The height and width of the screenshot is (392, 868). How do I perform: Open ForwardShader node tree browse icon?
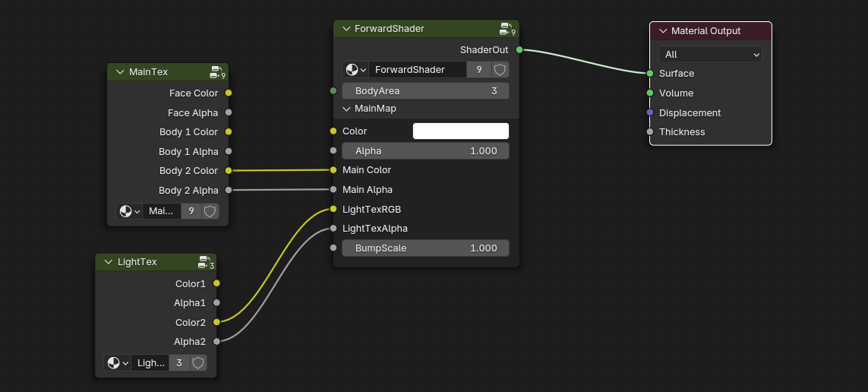coord(355,70)
